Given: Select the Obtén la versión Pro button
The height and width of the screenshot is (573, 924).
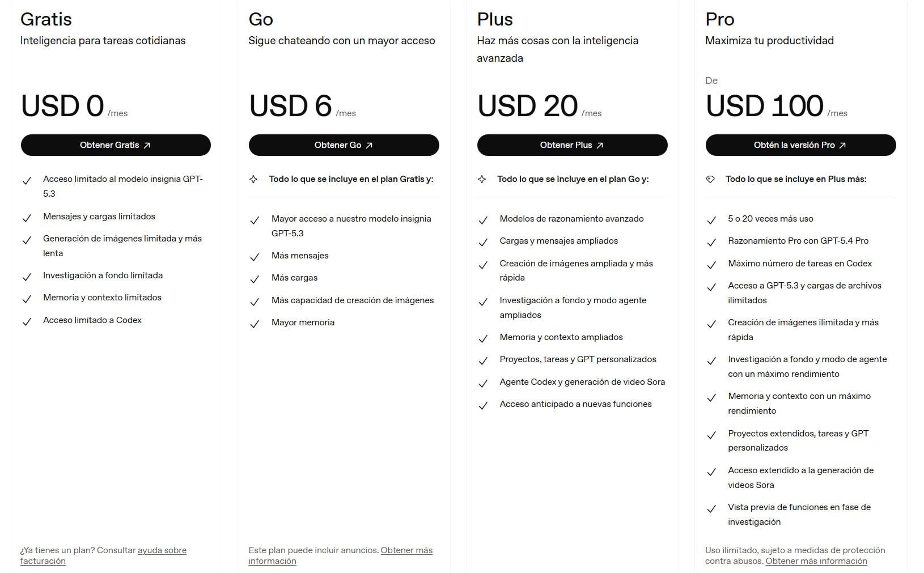Looking at the screenshot, I should click(800, 145).
